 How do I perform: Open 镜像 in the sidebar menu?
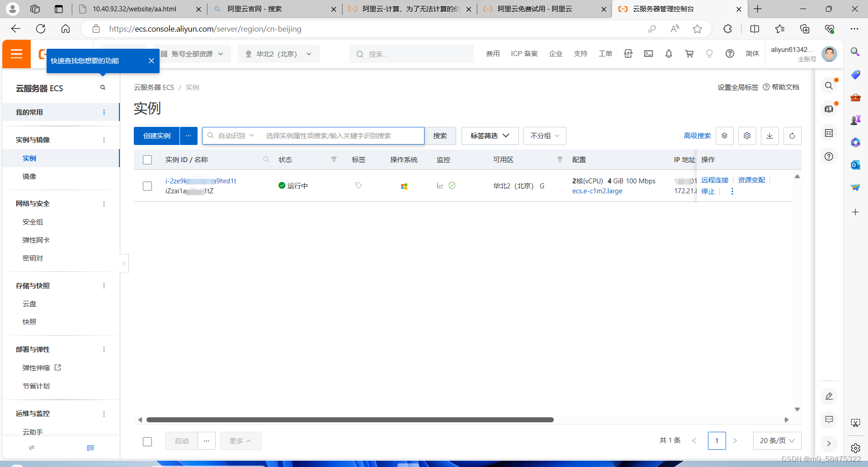pyautogui.click(x=29, y=176)
